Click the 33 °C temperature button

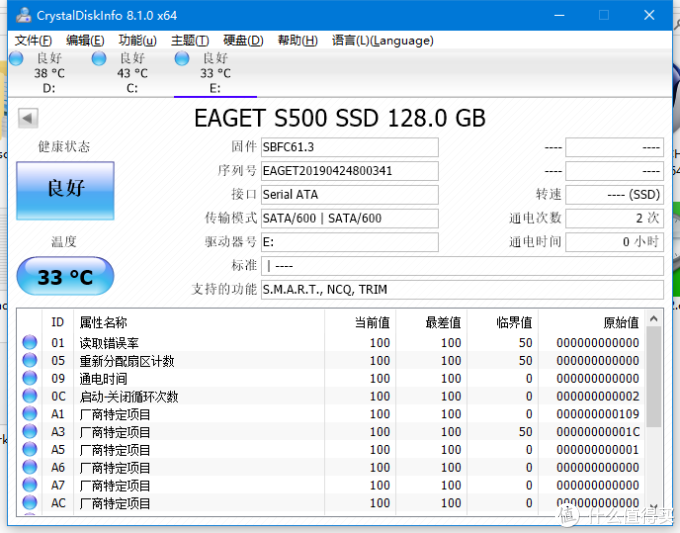pos(65,276)
